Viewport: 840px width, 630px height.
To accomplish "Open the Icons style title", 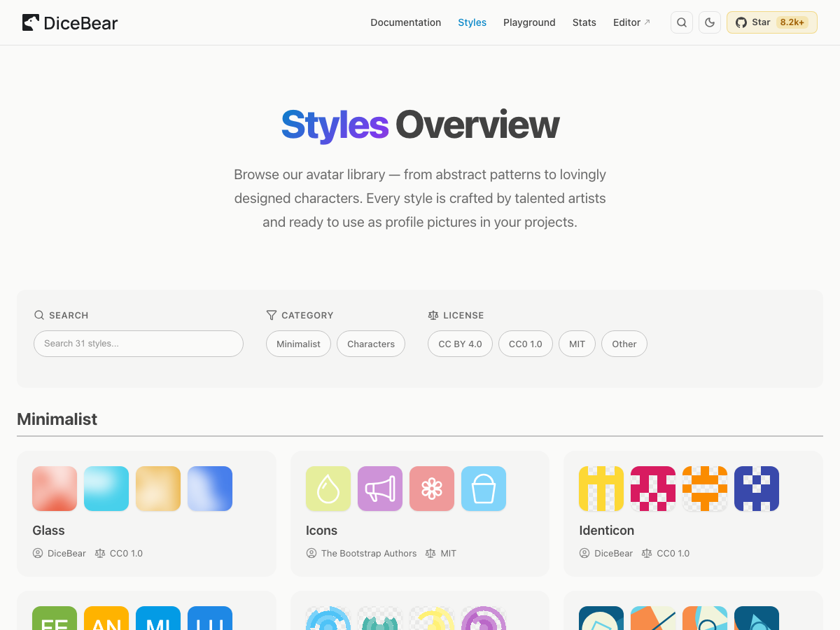I will click(321, 531).
